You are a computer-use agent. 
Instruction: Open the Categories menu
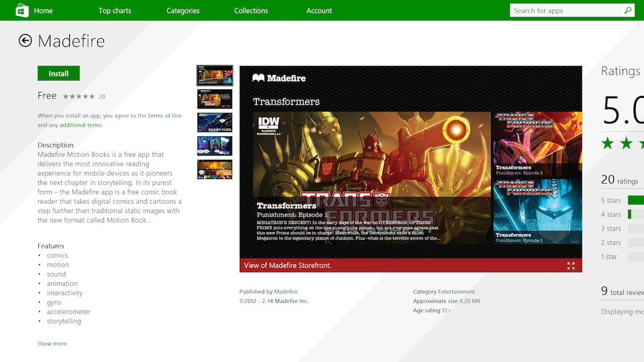[183, 11]
